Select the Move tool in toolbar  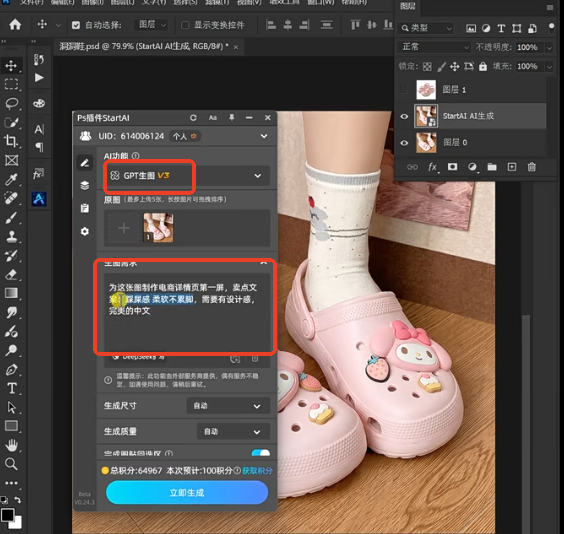click(x=11, y=65)
